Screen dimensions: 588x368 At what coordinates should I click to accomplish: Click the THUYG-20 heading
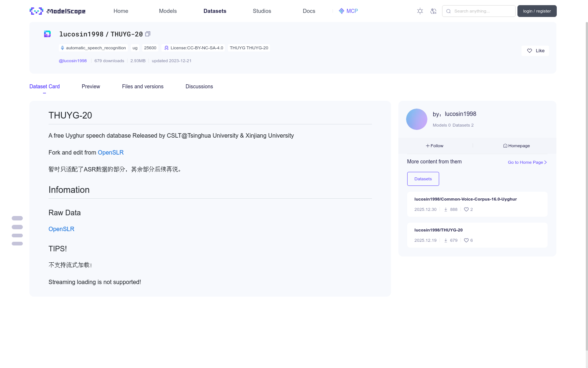click(x=70, y=115)
